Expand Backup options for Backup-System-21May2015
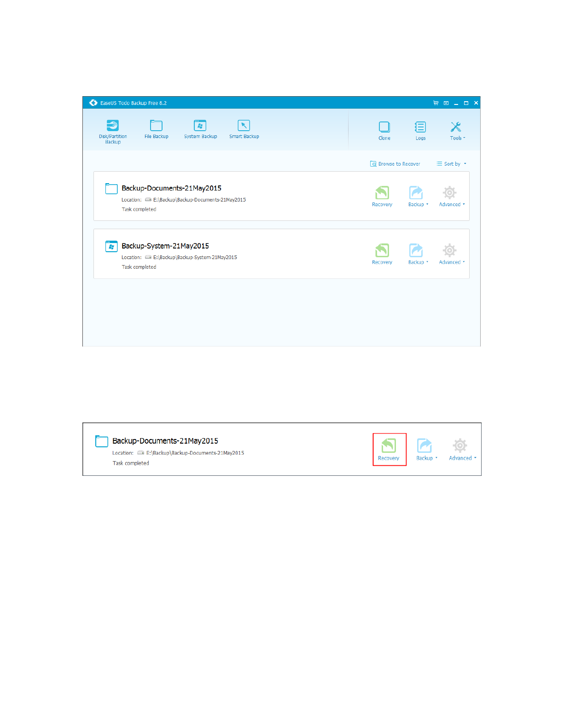Image resolution: width=564 pixels, height=728 pixels. tap(418, 254)
